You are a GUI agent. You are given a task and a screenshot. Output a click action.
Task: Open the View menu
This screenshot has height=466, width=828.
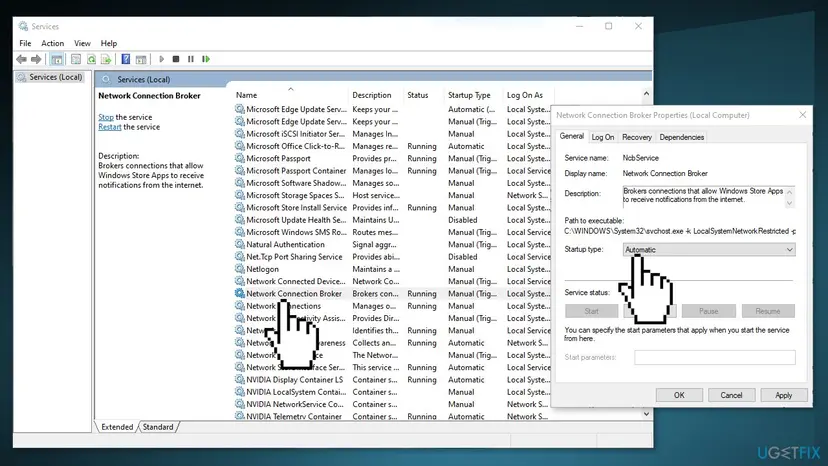pyautogui.click(x=82, y=43)
